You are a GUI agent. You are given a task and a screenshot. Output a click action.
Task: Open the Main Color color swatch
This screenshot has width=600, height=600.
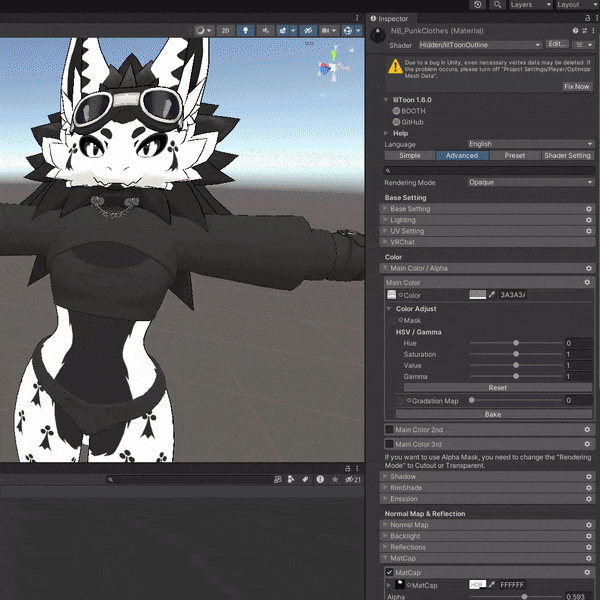[477, 295]
